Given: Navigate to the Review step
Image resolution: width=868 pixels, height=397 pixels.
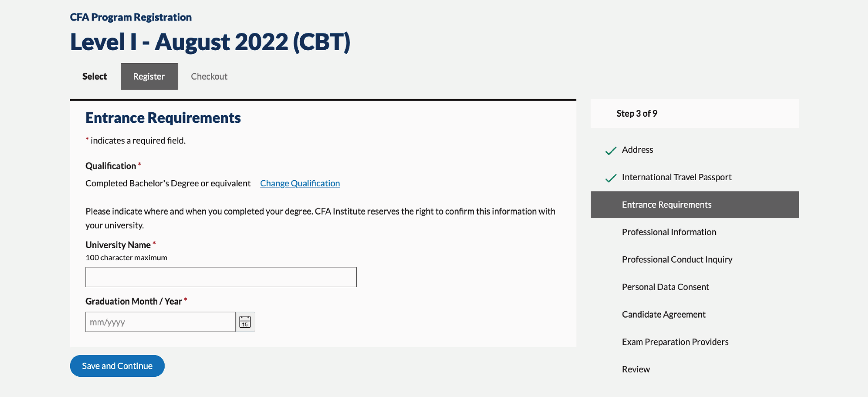Looking at the screenshot, I should coord(635,369).
